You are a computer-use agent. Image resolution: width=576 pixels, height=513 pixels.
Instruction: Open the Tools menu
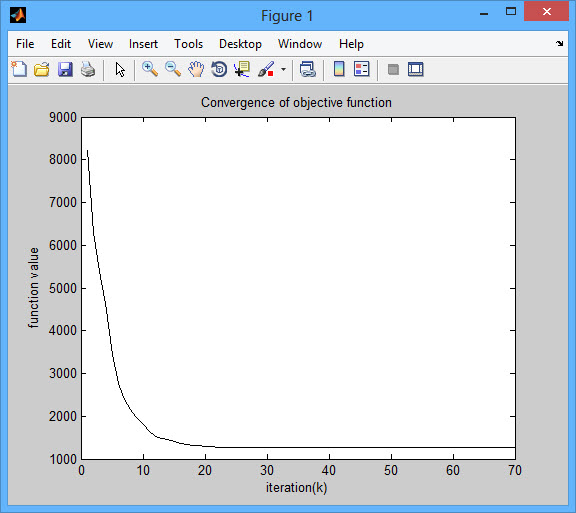[x=188, y=44]
